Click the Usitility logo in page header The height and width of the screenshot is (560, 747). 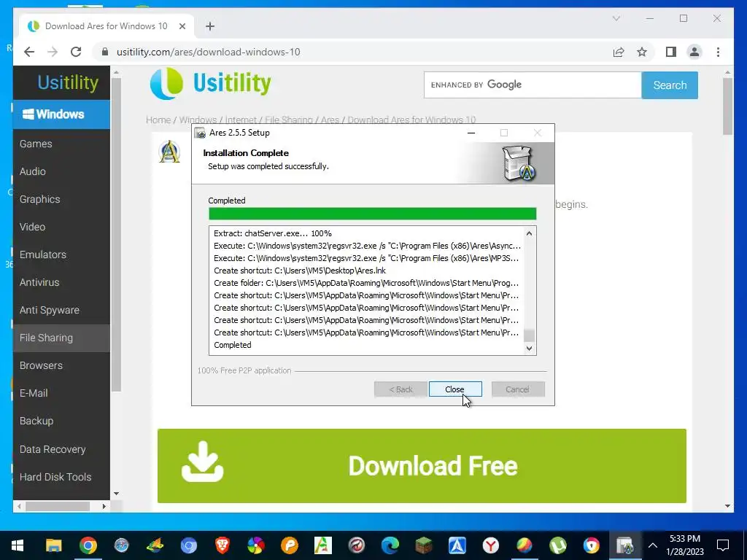point(211,83)
